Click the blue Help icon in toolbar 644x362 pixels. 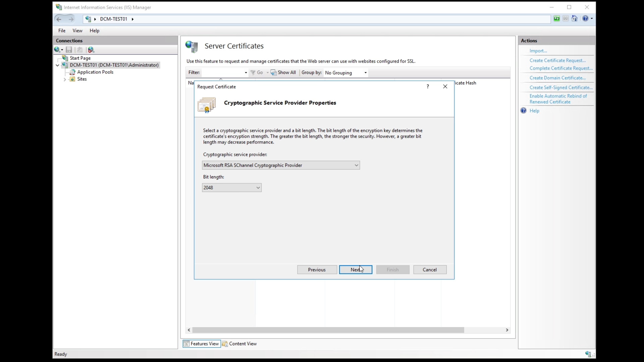point(585,19)
